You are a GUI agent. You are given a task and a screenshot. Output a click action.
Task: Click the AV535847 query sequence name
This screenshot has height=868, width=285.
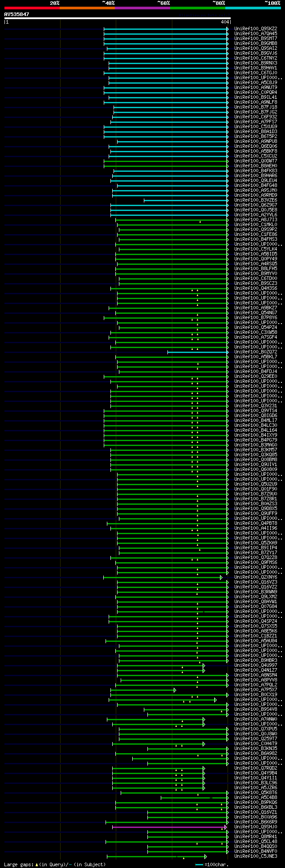[x=17, y=14]
